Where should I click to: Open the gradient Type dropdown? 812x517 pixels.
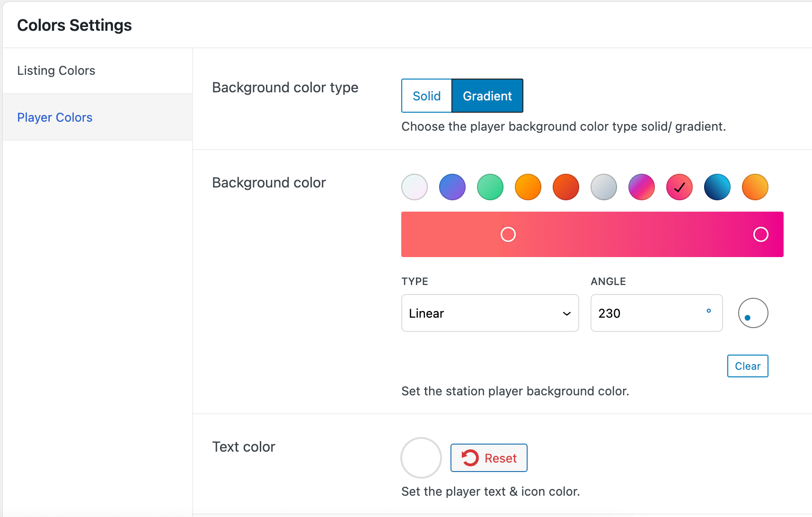(490, 313)
